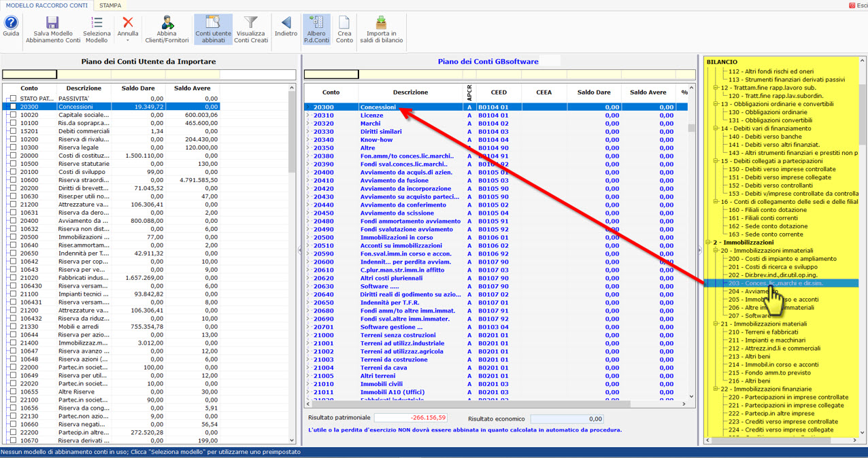The width and height of the screenshot is (868, 458).
Task: Open the Guida help icon
Action: pos(11,22)
